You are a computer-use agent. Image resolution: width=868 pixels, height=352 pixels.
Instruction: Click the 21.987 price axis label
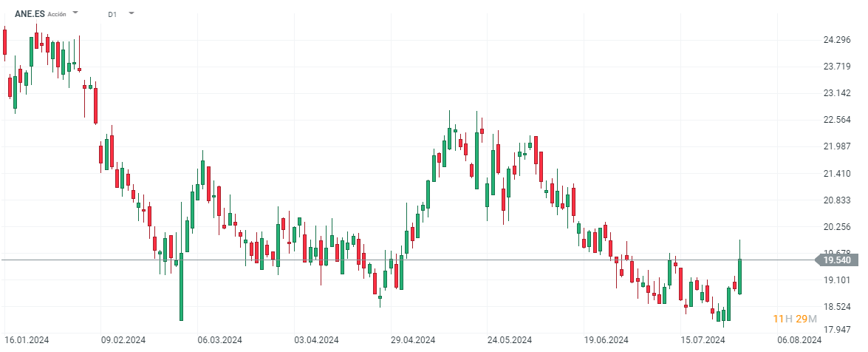(837, 146)
